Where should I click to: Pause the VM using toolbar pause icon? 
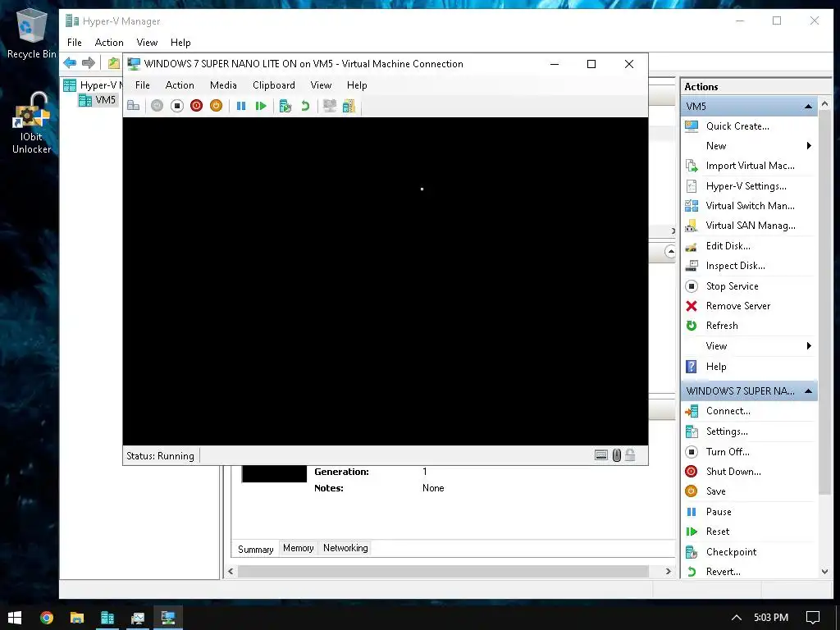[241, 106]
